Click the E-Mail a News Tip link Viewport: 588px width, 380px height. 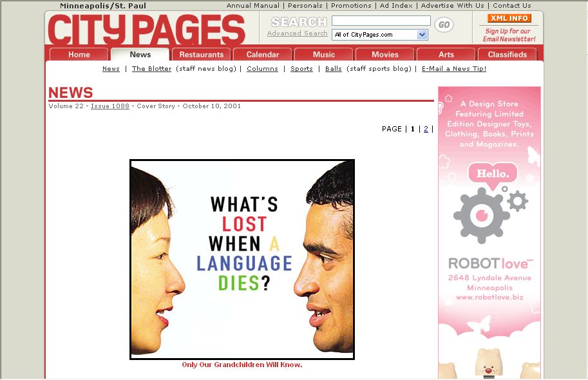pyautogui.click(x=454, y=69)
